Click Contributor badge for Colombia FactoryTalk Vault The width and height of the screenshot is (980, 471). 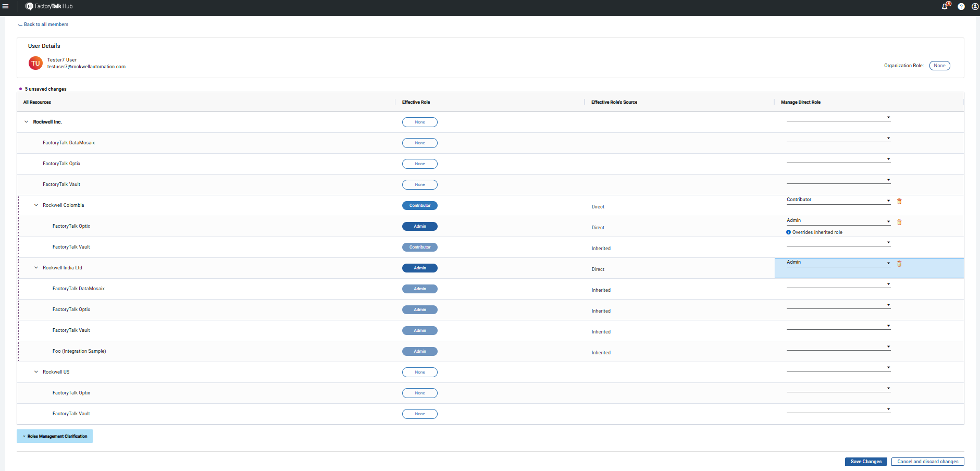420,247
